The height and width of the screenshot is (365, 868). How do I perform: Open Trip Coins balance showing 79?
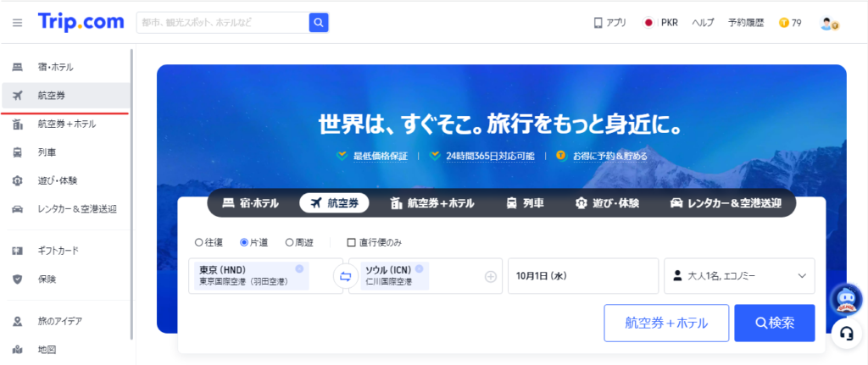point(789,23)
